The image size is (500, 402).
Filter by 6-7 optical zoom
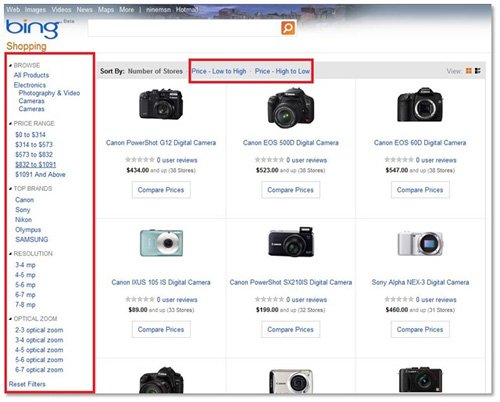tap(39, 370)
